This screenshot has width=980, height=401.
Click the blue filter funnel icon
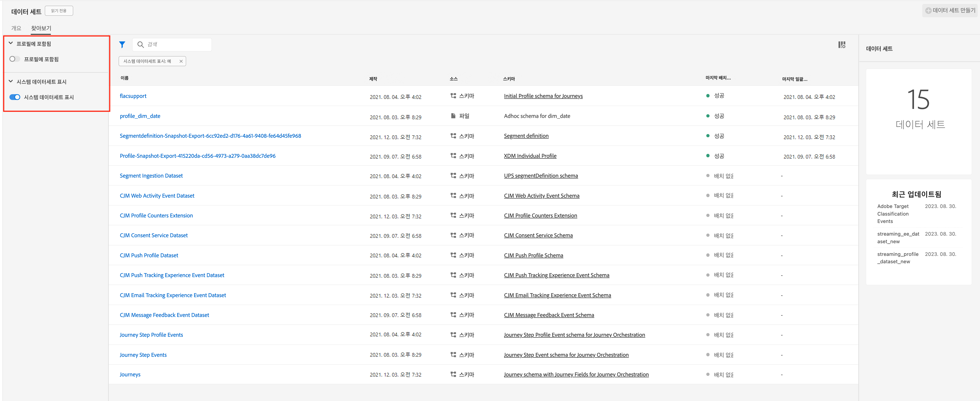pyautogui.click(x=122, y=44)
